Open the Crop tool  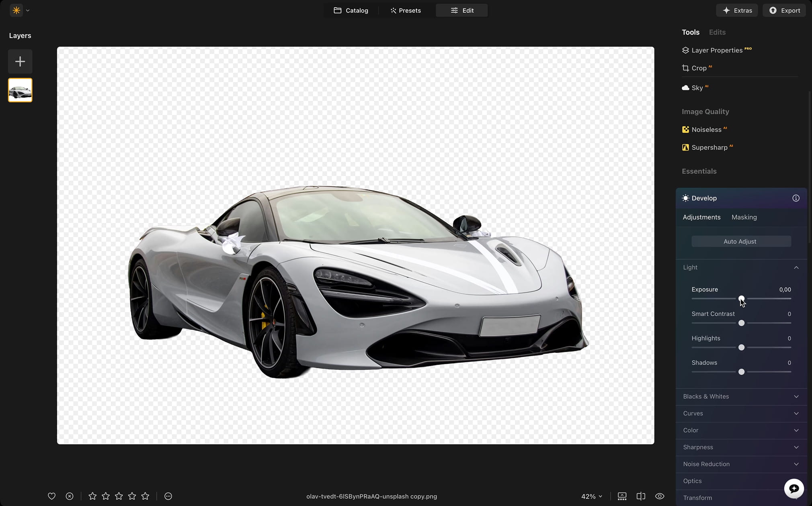tap(699, 68)
